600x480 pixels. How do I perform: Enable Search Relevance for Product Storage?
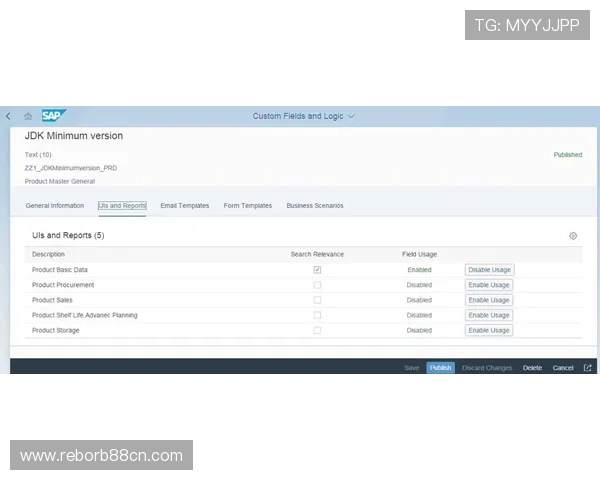(317, 330)
